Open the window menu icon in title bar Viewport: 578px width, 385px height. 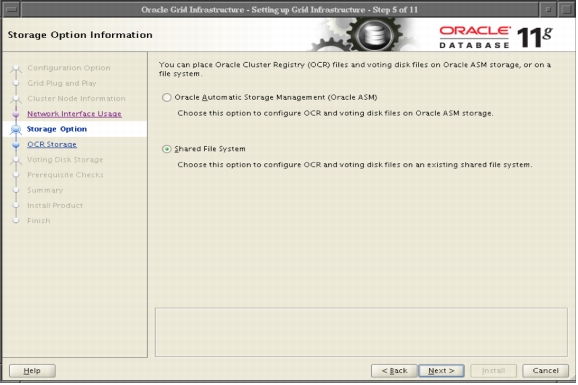(x=11, y=10)
